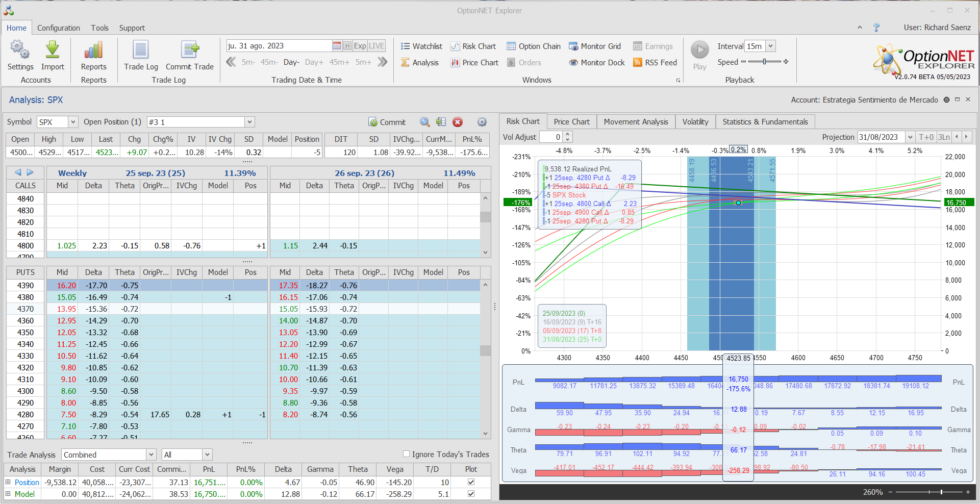
Task: Expand the Combined trade analysis dropdown
Action: click(x=151, y=455)
